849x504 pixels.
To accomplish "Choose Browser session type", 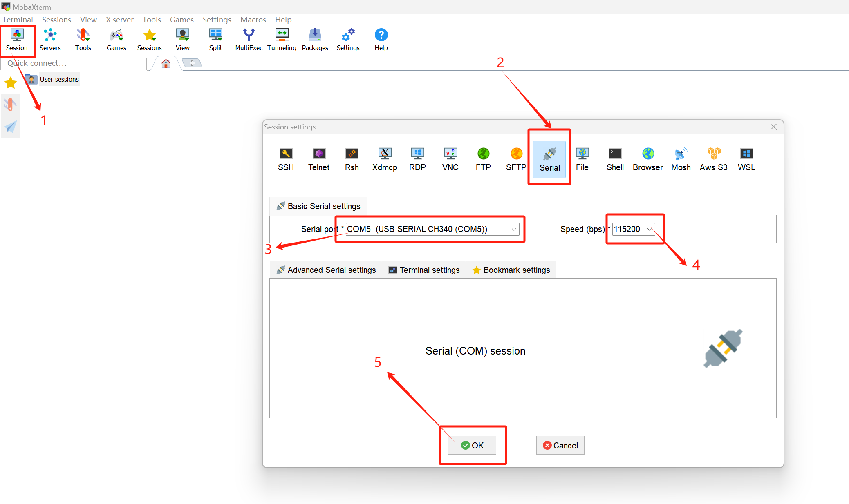I will (x=648, y=159).
